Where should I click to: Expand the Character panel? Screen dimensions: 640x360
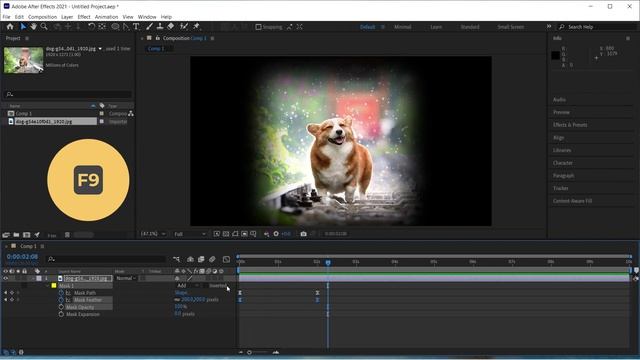click(563, 163)
